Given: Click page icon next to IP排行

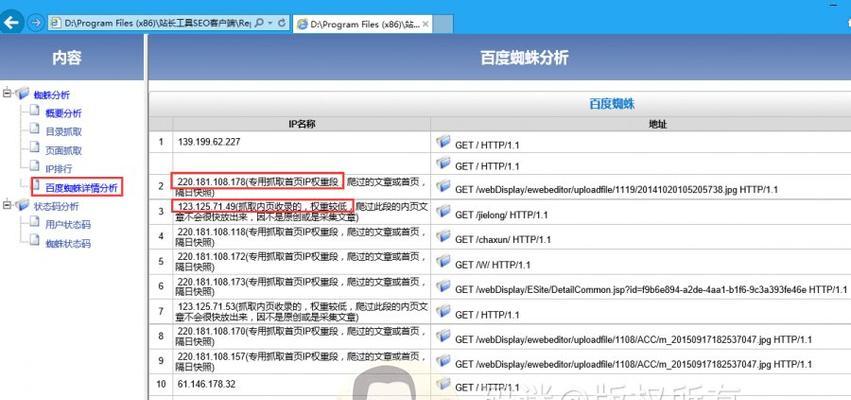Looking at the screenshot, I should point(35,167).
